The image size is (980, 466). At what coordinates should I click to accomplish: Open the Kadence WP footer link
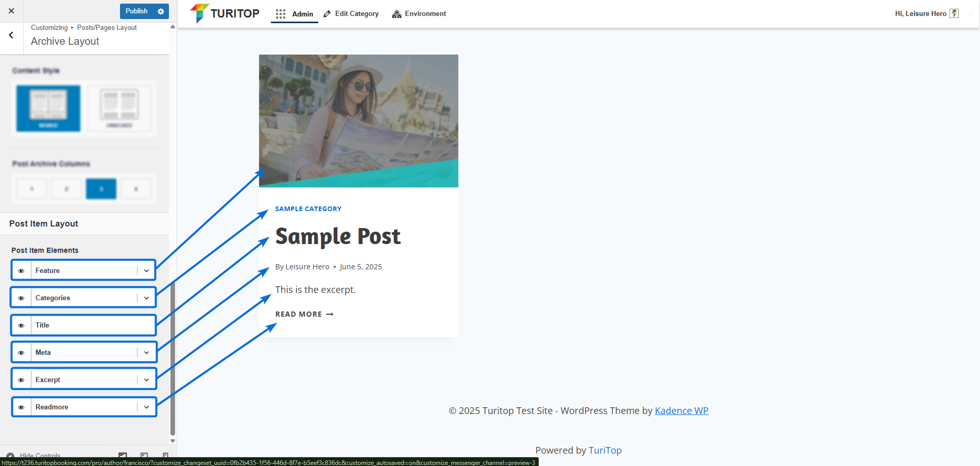pos(681,411)
